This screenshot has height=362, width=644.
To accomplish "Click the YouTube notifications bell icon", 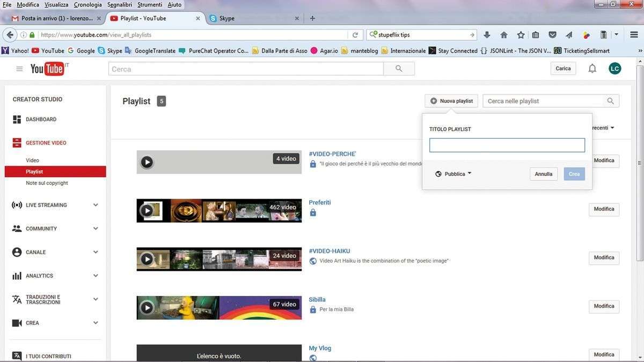I will pyautogui.click(x=592, y=69).
